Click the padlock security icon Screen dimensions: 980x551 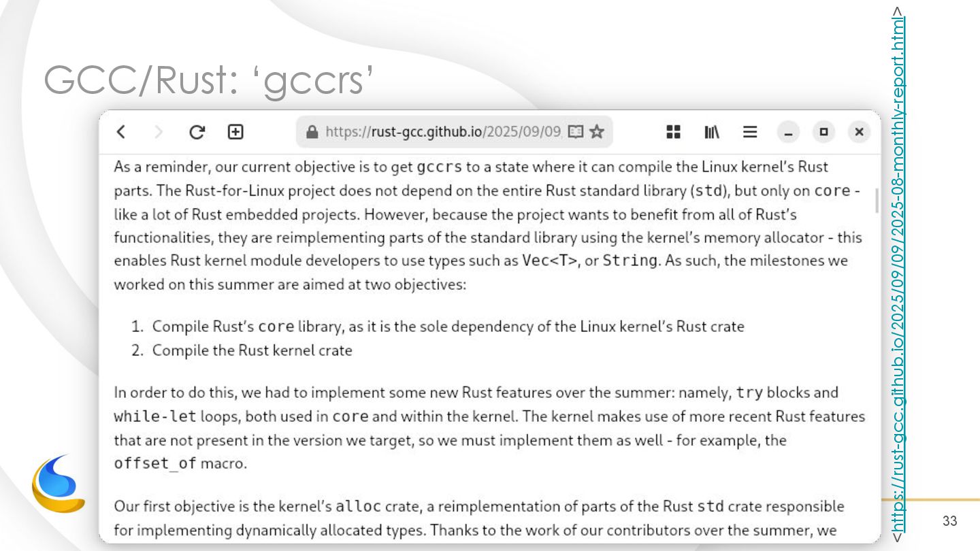[x=312, y=132]
